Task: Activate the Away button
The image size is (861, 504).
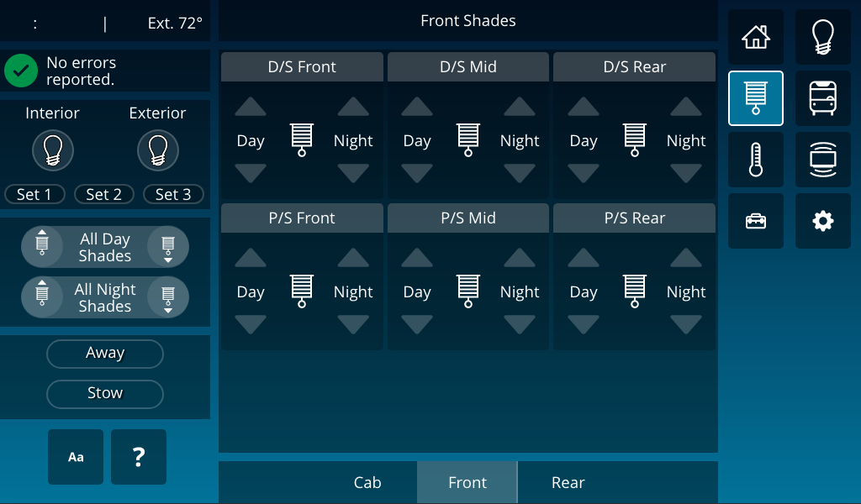Action: [x=105, y=353]
